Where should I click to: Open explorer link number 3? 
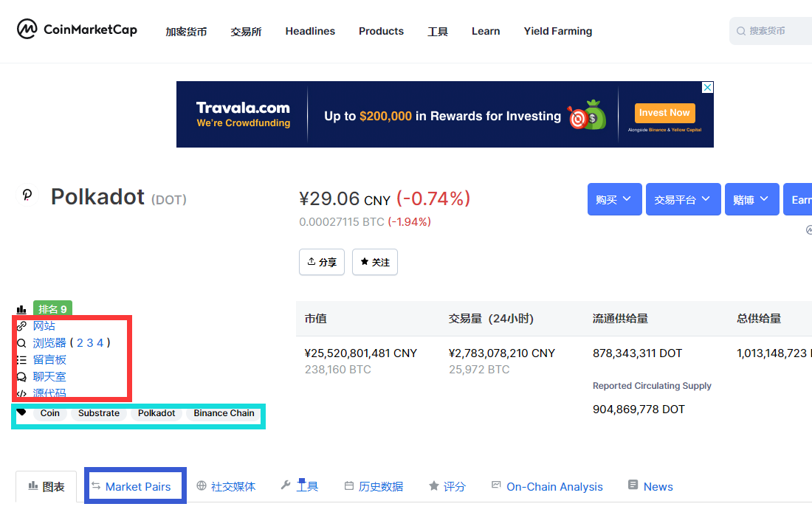[90, 342]
